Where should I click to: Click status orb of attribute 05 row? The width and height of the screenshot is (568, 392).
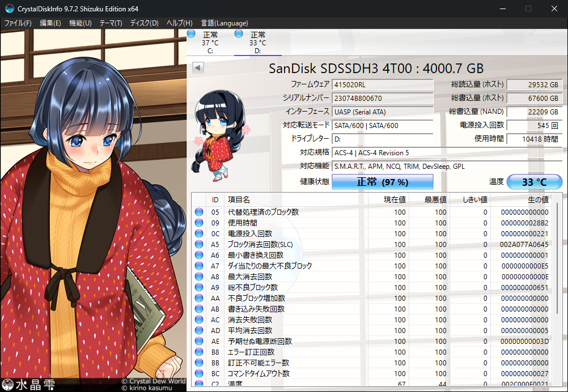199,212
